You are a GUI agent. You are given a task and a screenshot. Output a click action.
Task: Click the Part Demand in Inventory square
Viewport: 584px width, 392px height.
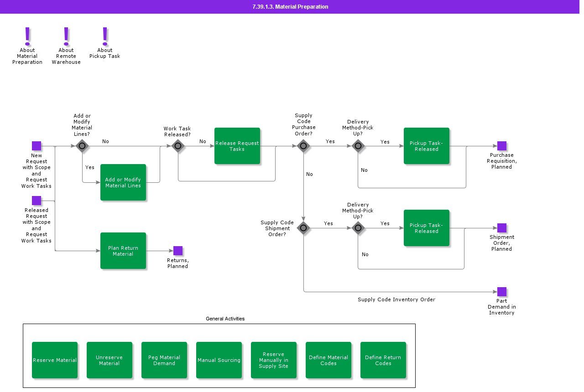[x=502, y=292]
